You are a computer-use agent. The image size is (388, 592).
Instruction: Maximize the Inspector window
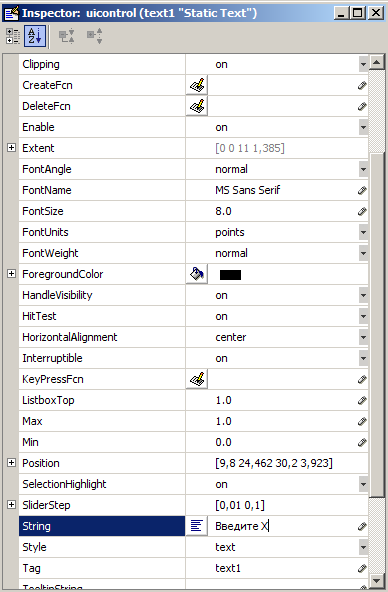[358, 13]
